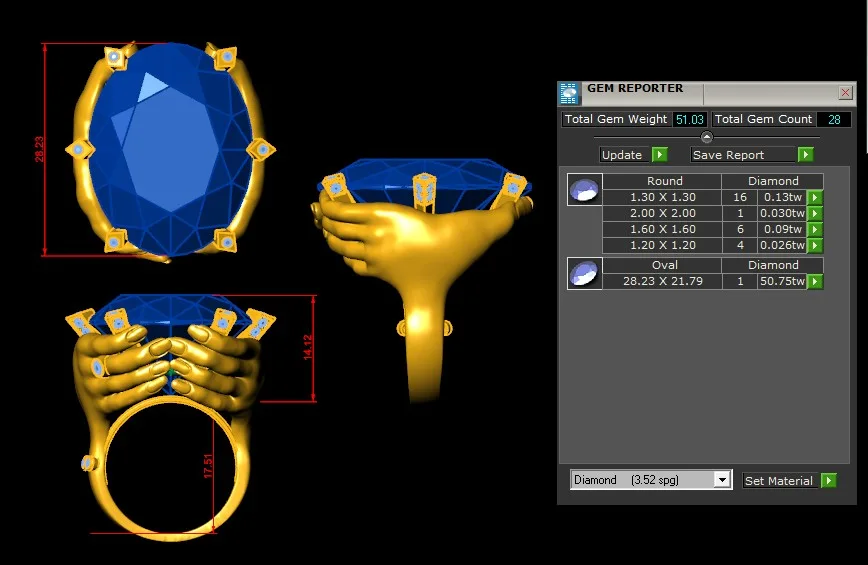This screenshot has height=565, width=868.
Task: Click green arrow for 1.20 X 1.20 row
Action: point(815,246)
